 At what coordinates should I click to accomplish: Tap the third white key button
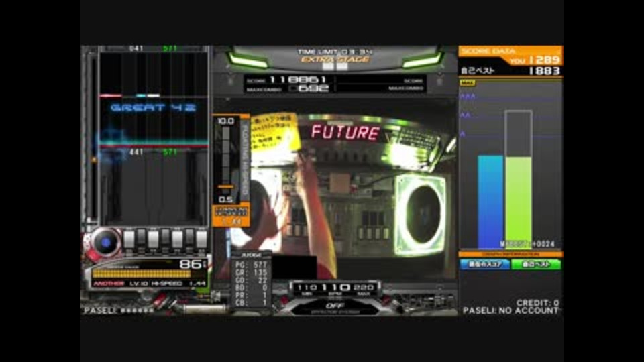click(177, 240)
